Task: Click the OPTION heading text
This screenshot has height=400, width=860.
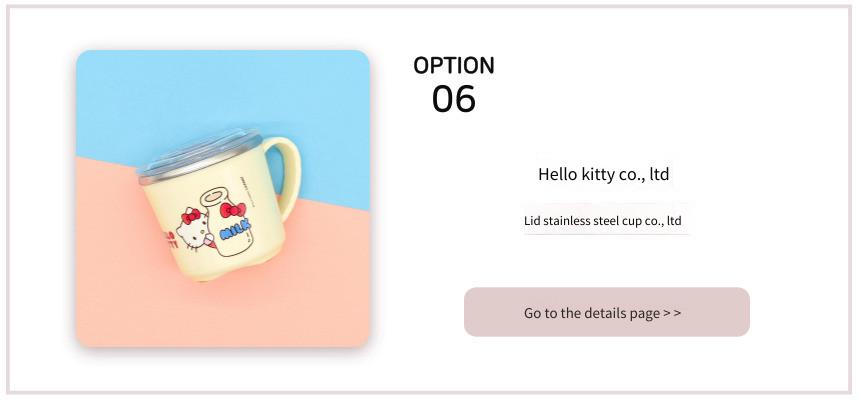Action: 454,65
